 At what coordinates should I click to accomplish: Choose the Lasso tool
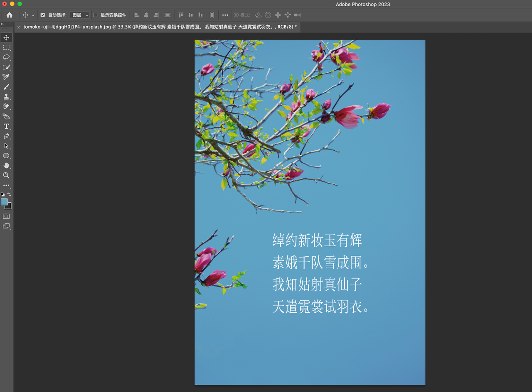click(6, 57)
